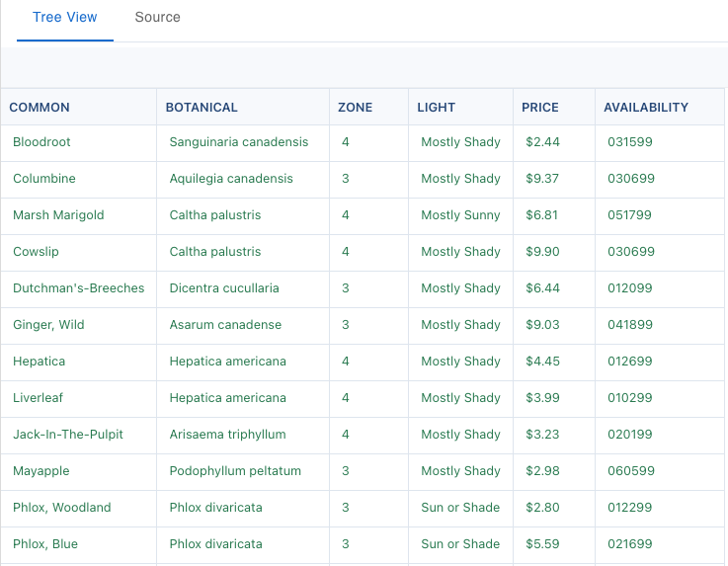Click the COMMON column header
728x566 pixels.
(79, 107)
